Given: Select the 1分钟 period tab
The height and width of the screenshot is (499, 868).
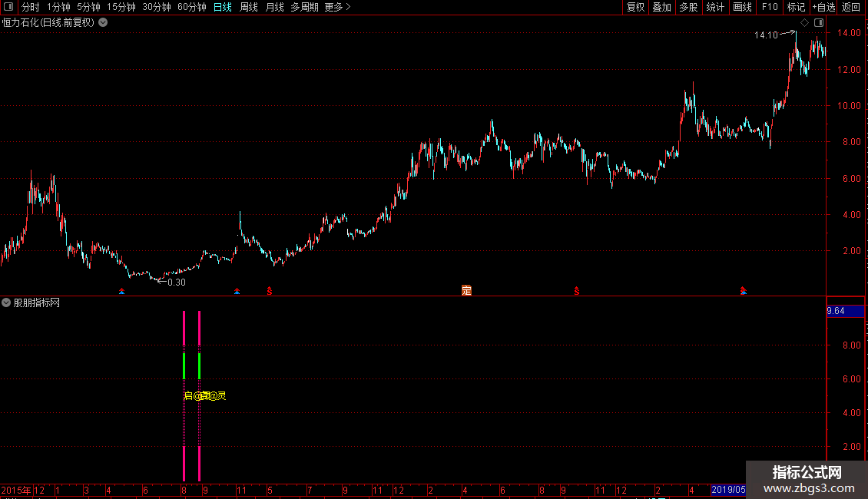Looking at the screenshot, I should point(58,7).
